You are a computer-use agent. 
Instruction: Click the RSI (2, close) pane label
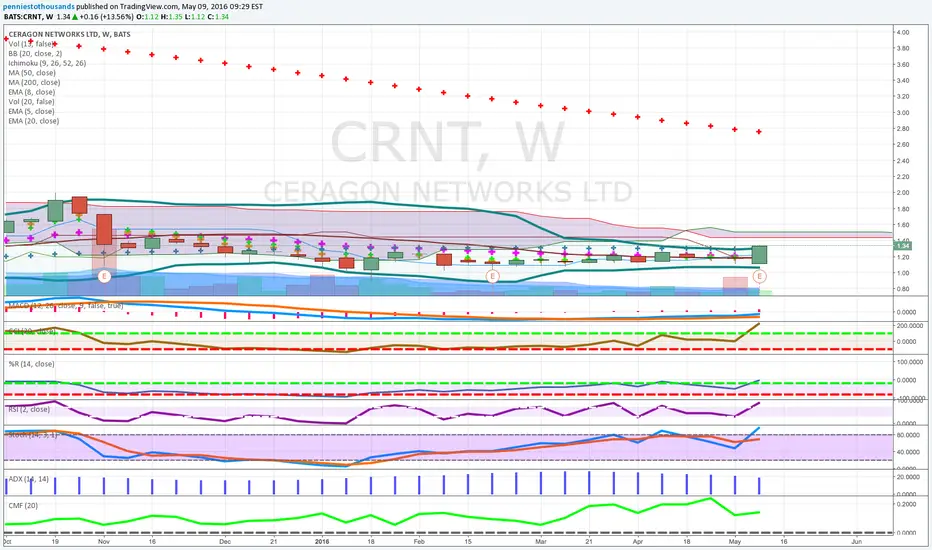(x=29, y=409)
